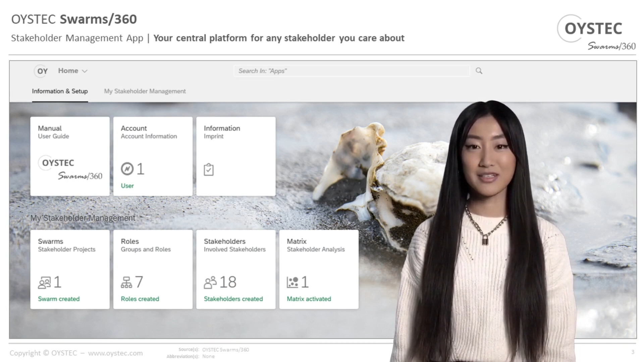Click the number 7 in Roles tile

[x=139, y=282]
